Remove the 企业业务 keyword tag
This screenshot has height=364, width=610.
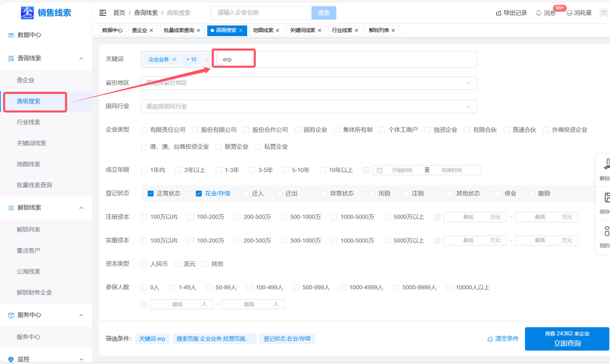tap(174, 59)
